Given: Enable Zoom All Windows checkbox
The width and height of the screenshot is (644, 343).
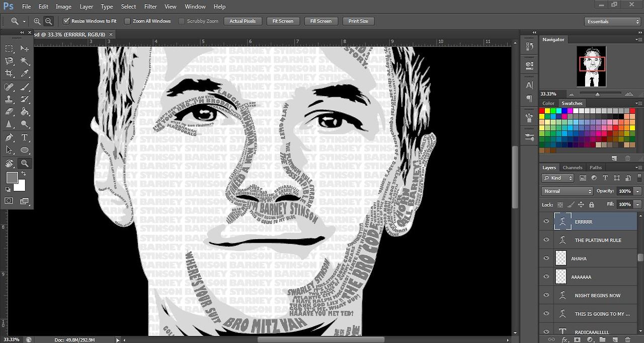Looking at the screenshot, I should [127, 21].
